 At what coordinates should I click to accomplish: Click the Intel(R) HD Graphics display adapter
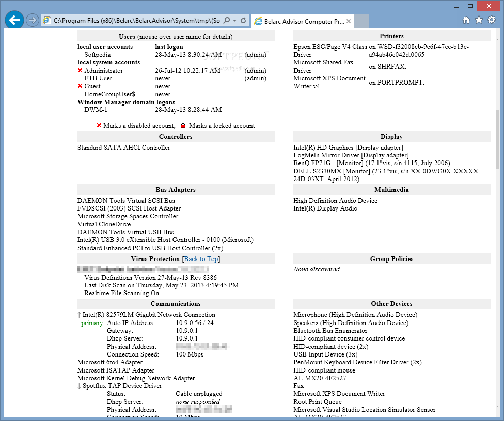pyautogui.click(x=348, y=148)
